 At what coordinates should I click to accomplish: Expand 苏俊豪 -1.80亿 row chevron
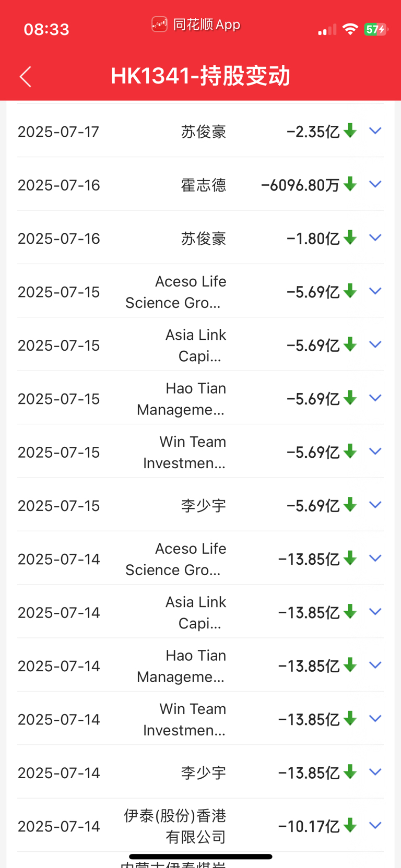pyautogui.click(x=375, y=237)
